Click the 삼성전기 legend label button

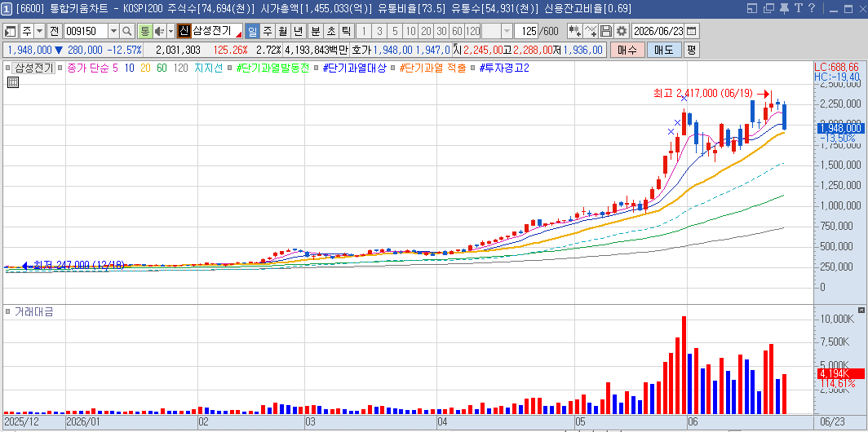point(33,68)
